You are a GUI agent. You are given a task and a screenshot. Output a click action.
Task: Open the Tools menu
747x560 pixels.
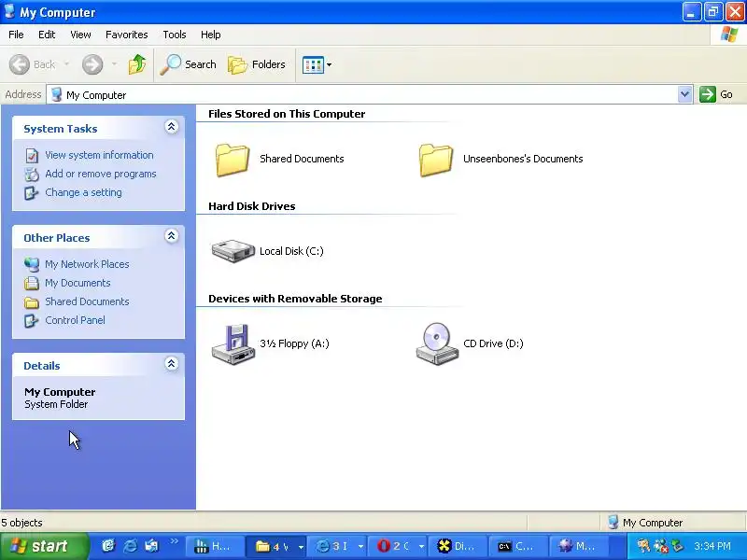point(175,35)
